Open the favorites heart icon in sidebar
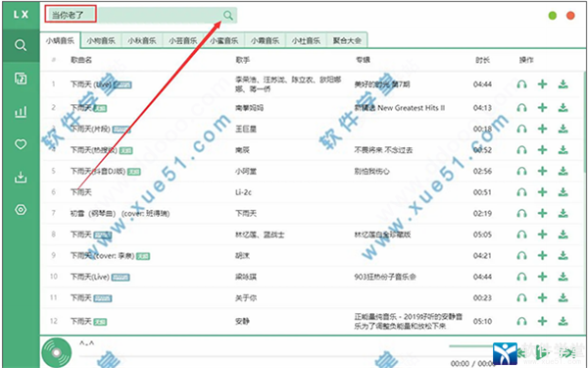 click(21, 144)
